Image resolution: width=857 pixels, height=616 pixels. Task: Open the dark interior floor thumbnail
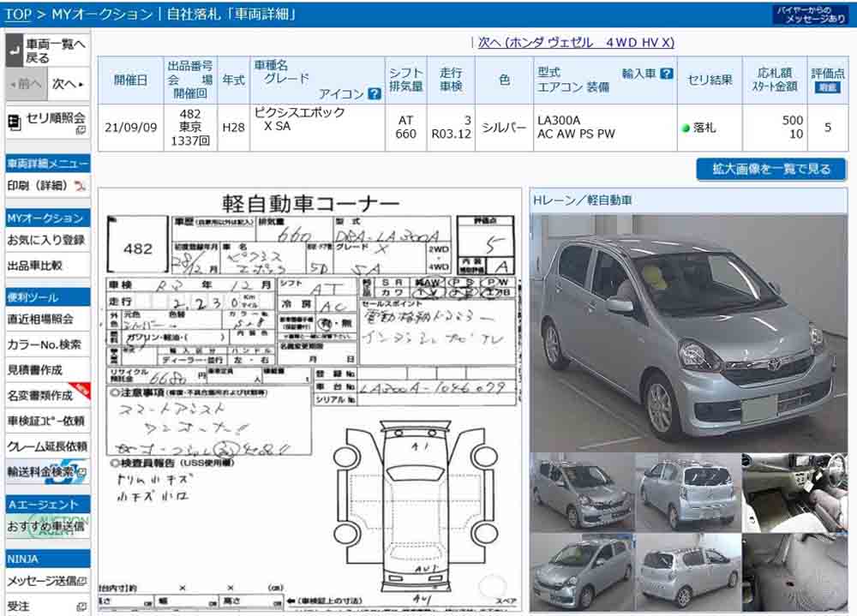[x=794, y=572]
